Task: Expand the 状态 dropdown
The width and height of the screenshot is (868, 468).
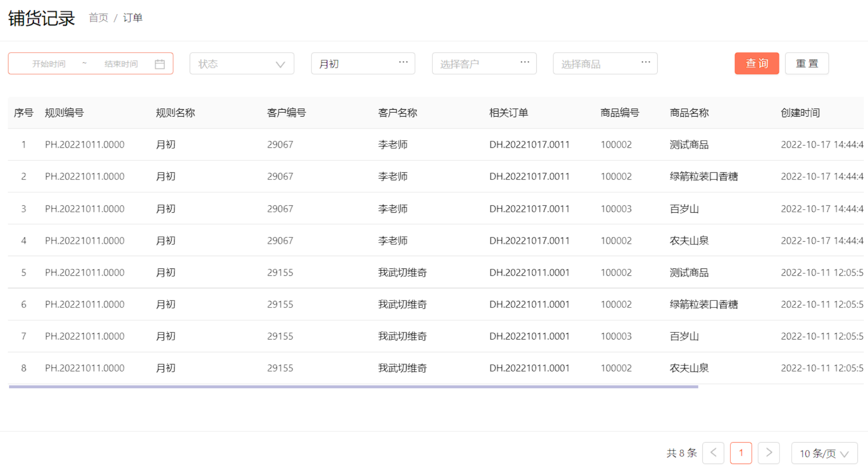Action: click(x=242, y=64)
